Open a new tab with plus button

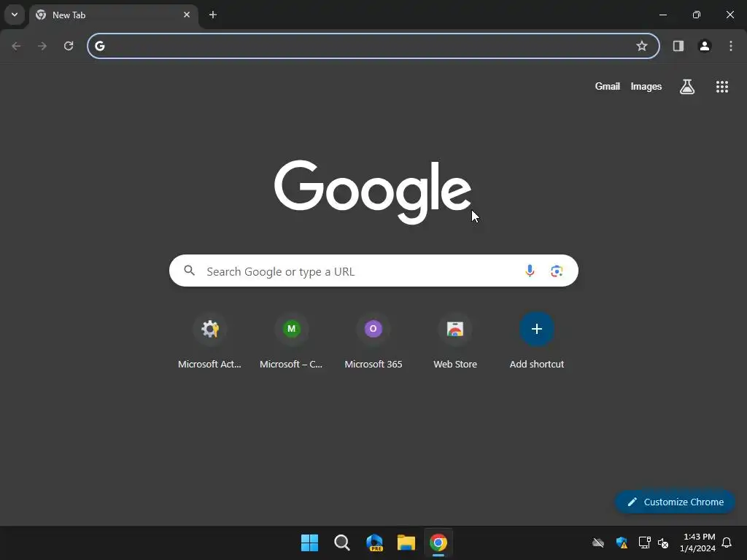pos(213,15)
